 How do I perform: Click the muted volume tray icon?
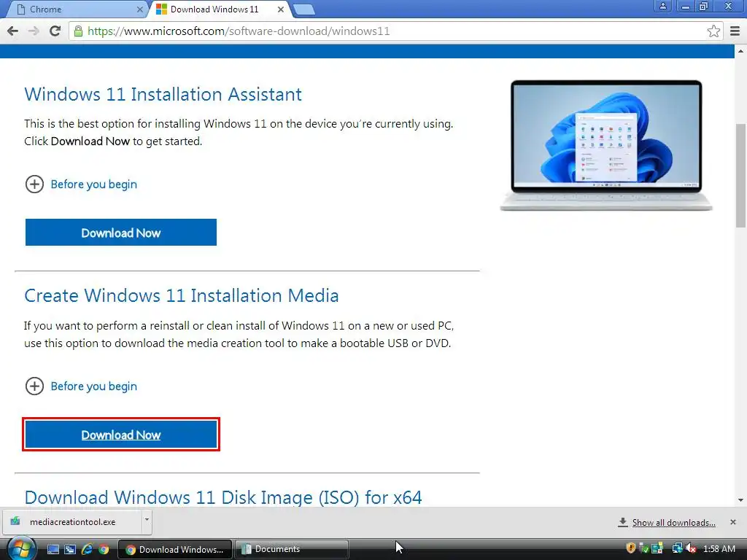point(691,548)
